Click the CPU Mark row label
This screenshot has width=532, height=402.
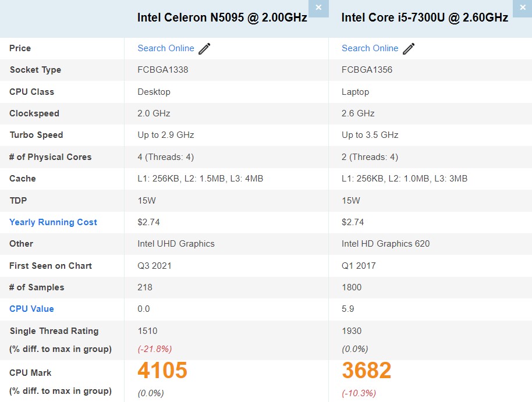click(x=30, y=373)
